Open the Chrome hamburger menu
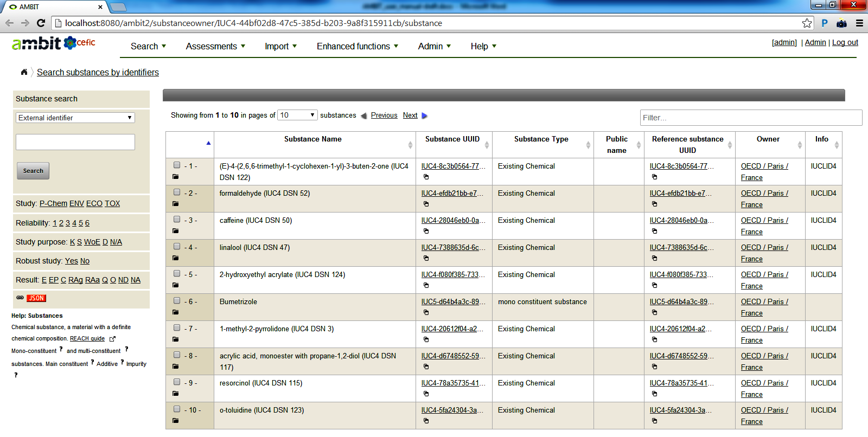This screenshot has height=437, width=868. (859, 23)
